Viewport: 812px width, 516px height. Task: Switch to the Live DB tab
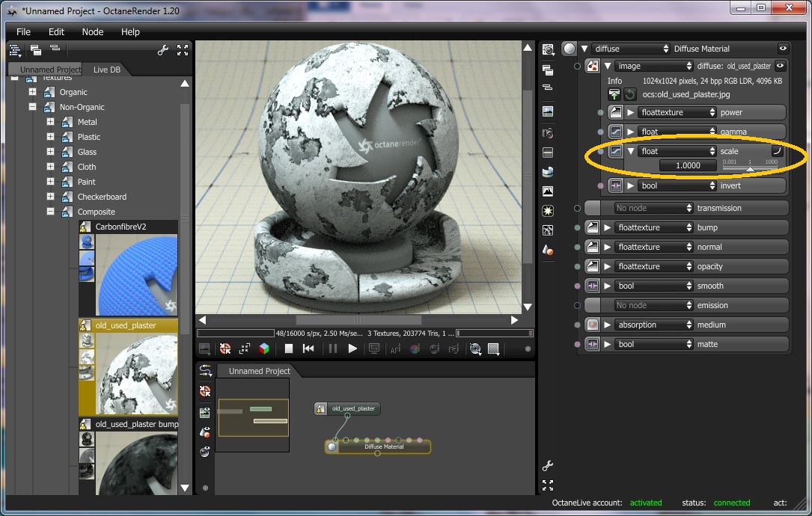pos(107,70)
